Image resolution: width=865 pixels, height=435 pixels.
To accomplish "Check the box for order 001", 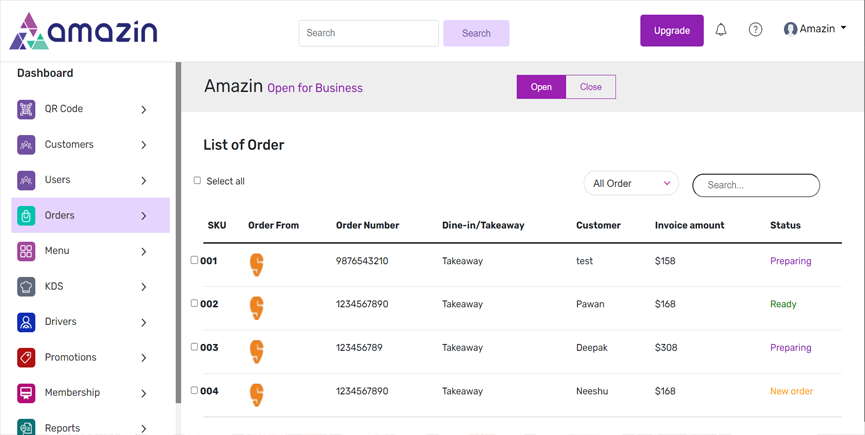I will click(194, 260).
